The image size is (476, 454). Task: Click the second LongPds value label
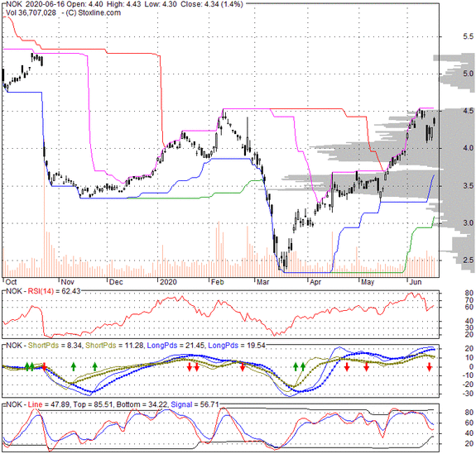click(237, 346)
